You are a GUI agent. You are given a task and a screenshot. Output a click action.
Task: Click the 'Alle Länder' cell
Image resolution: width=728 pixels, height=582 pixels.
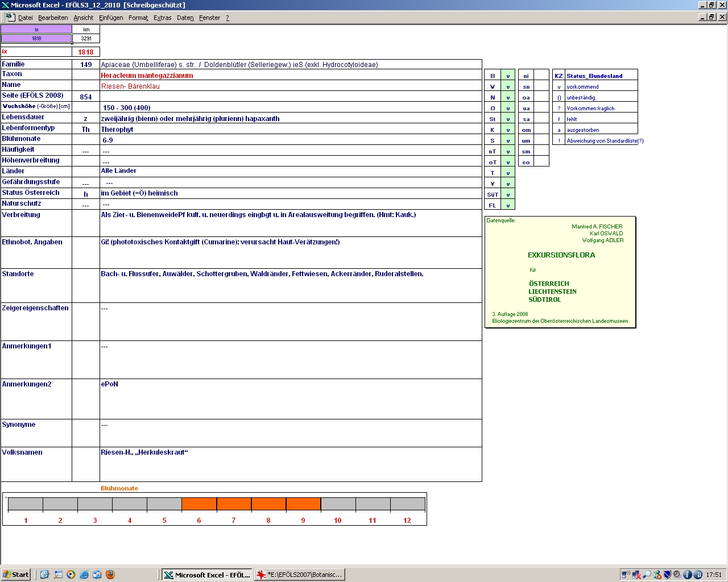click(x=118, y=171)
